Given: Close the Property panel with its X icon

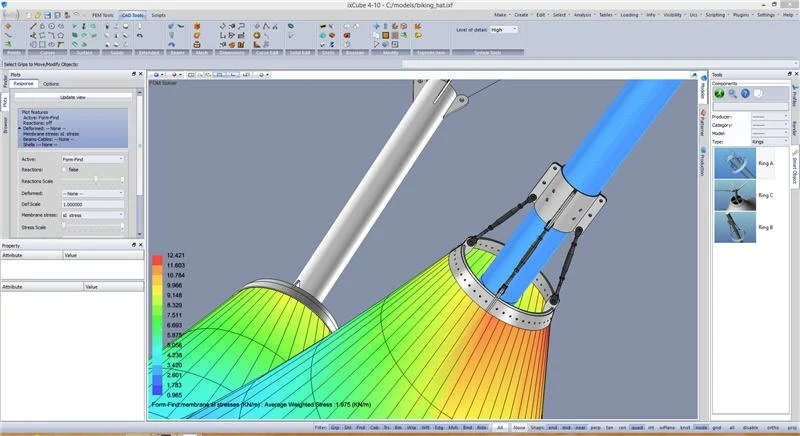Looking at the screenshot, I should 140,245.
